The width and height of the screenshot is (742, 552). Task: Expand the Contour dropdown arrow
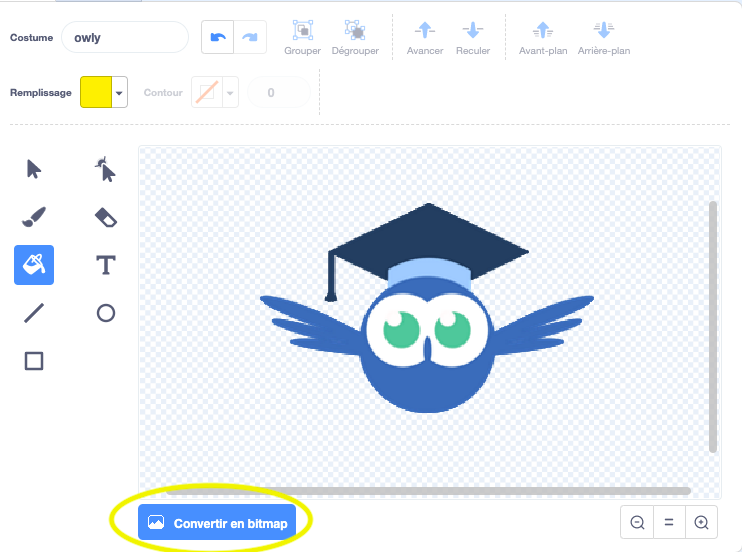[x=230, y=92]
